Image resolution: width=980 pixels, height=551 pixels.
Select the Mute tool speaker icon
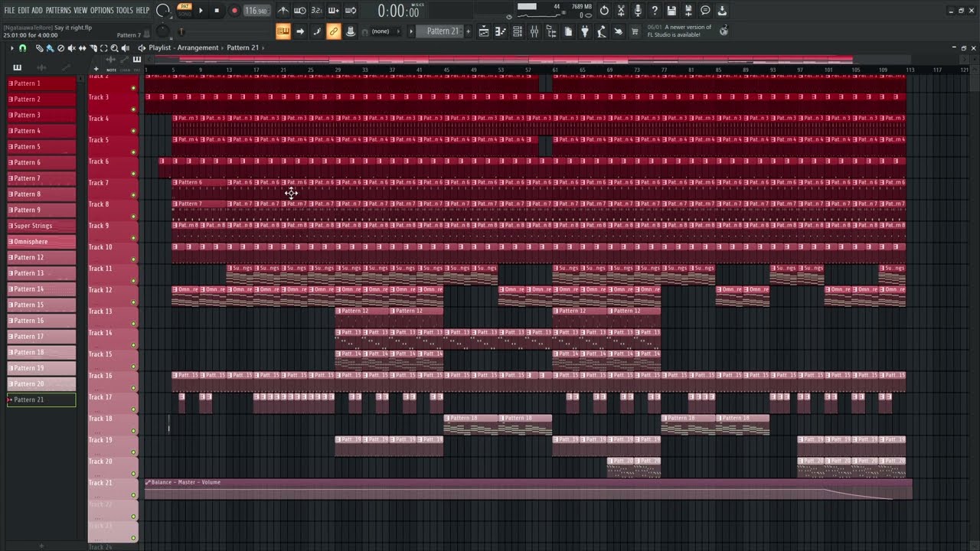pyautogui.click(x=71, y=47)
